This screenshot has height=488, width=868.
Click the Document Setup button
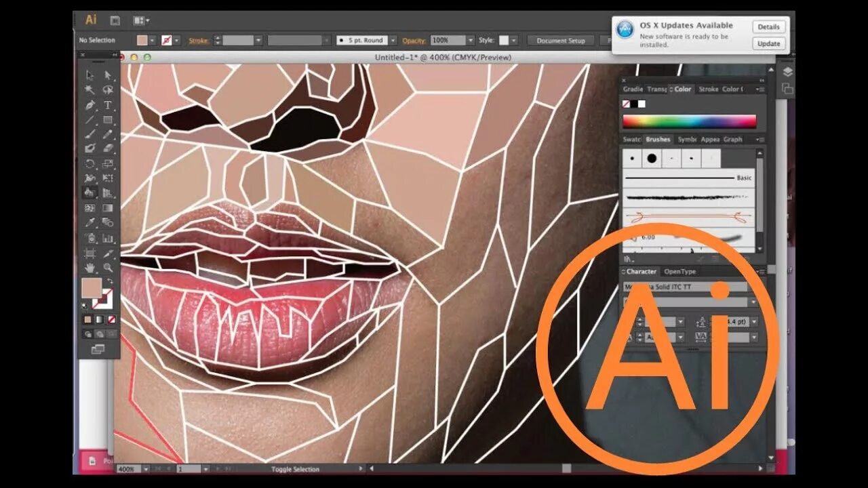click(x=561, y=41)
